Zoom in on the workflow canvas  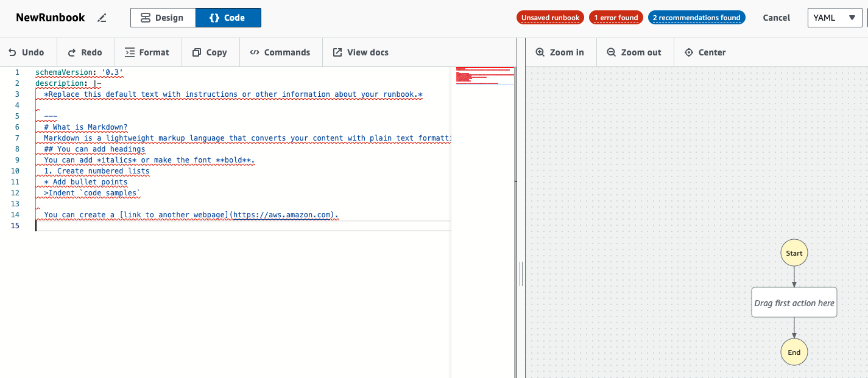pyautogui.click(x=560, y=52)
